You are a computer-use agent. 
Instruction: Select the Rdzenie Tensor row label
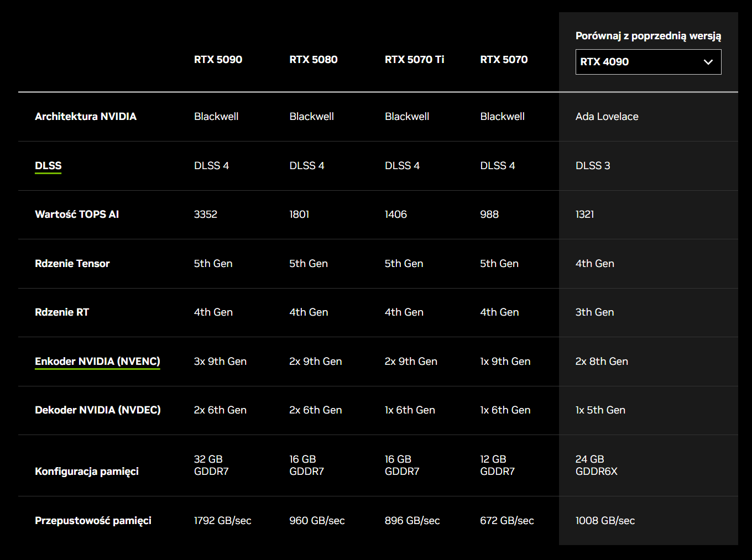72,264
